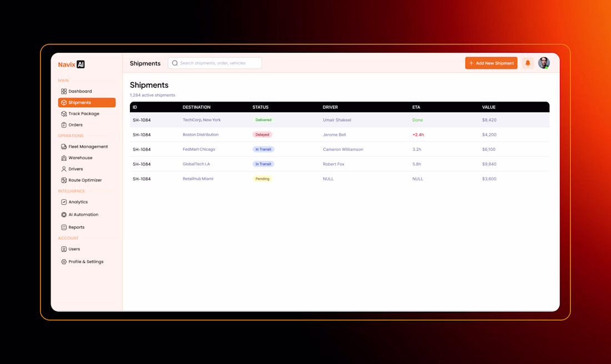Click the 3.2h ETA value
The image size is (611, 364).
pyautogui.click(x=417, y=149)
